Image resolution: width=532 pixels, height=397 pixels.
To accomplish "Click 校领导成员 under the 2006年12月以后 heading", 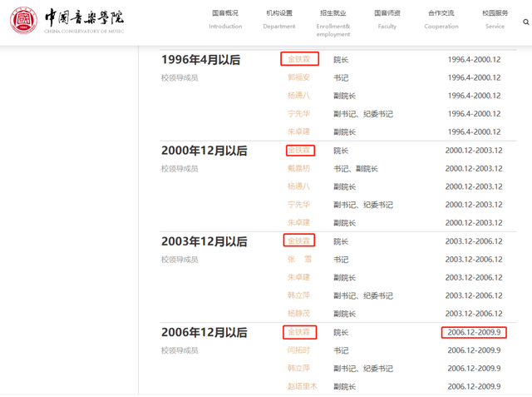I will point(180,350).
